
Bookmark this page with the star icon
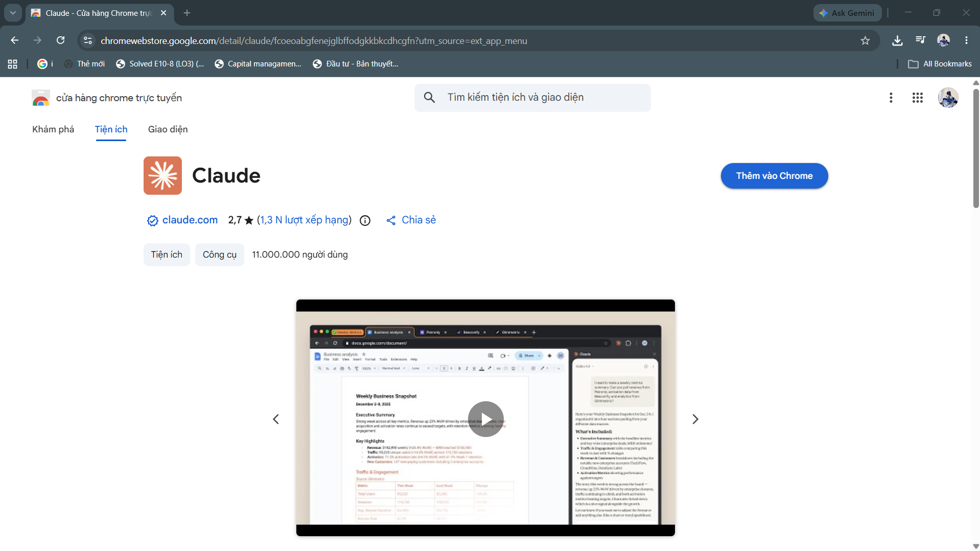click(865, 40)
